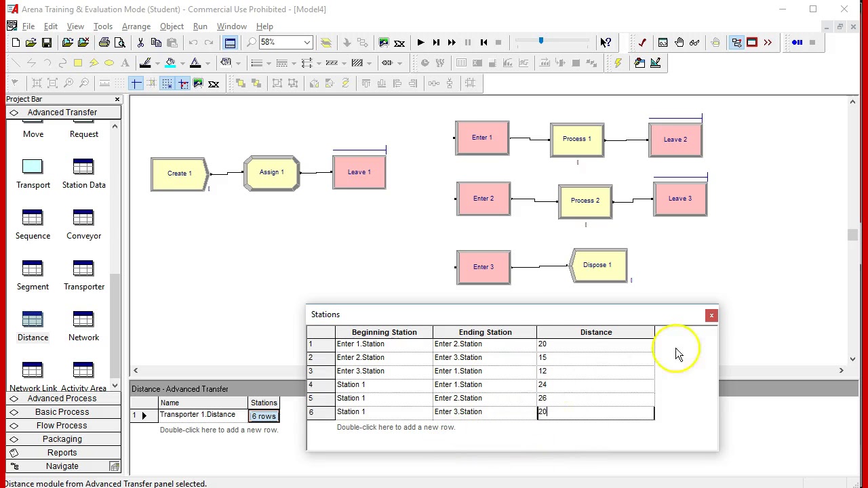This screenshot has width=868, height=488.
Task: Toggle Animate Connectors icon
Action: coord(736,43)
